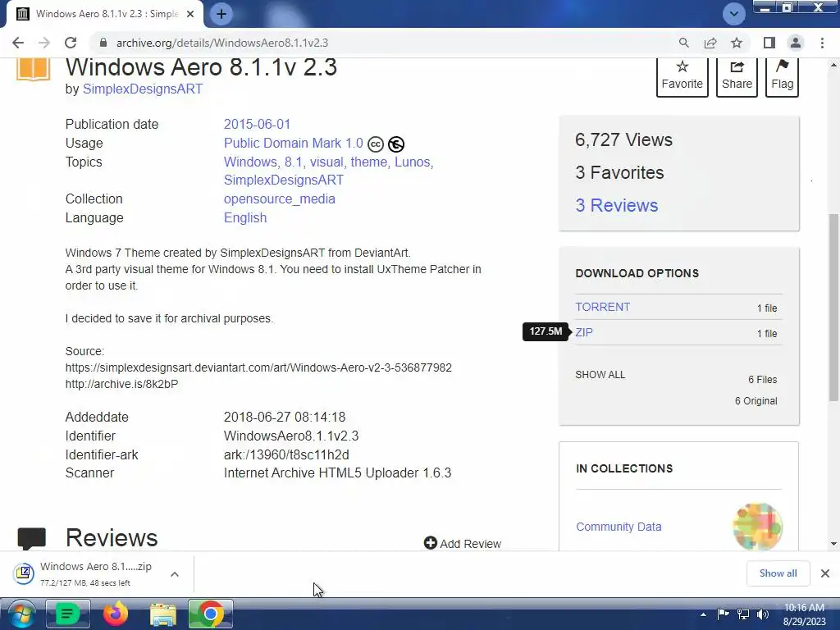
Task: Click the Chrome taskbar icon
Action: point(211,614)
